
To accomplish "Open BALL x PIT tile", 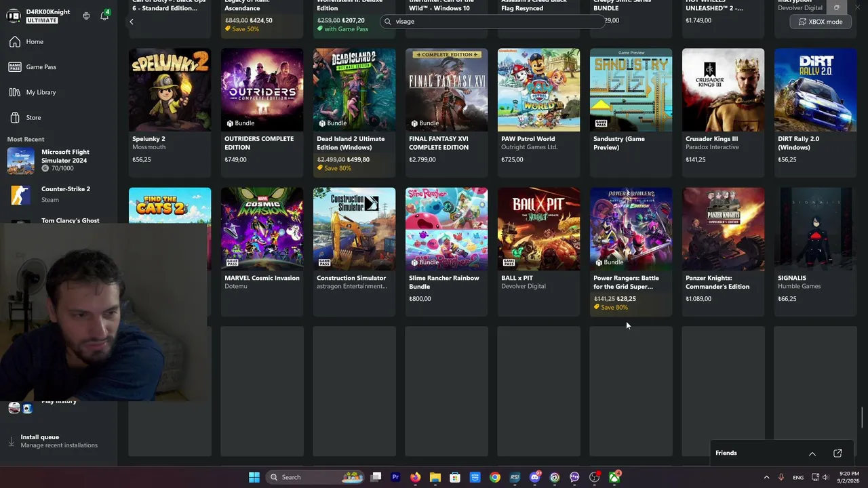I will (538, 251).
